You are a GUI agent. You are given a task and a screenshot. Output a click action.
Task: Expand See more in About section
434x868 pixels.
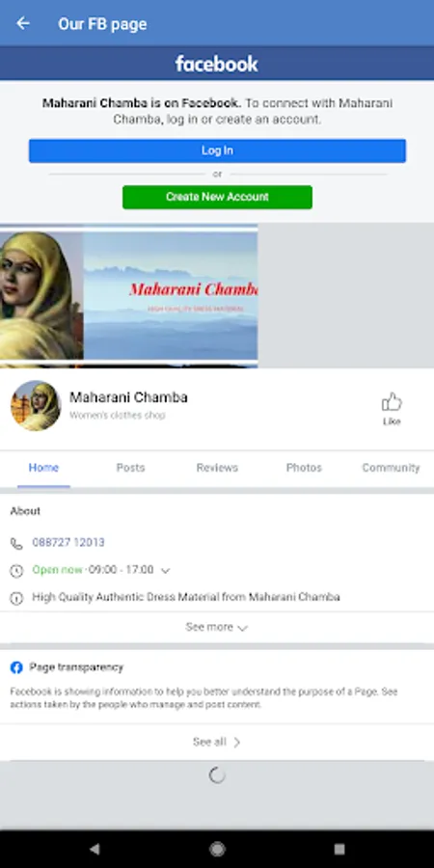[217, 627]
